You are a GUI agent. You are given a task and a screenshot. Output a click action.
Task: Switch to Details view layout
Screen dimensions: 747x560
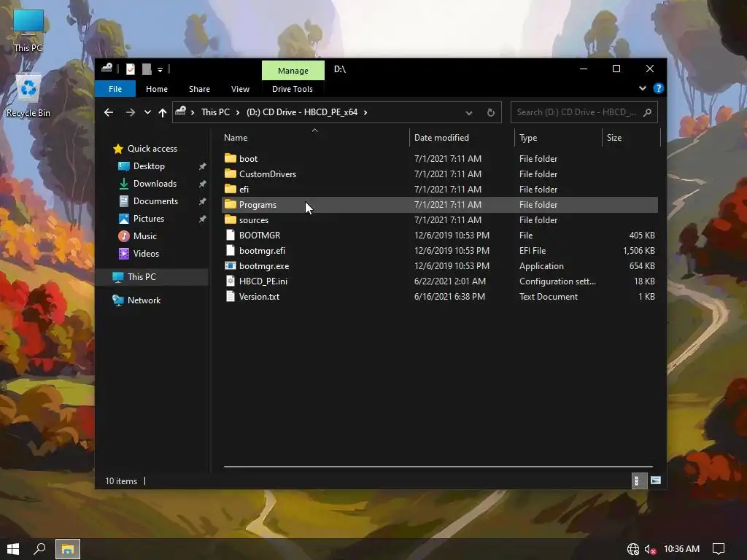coord(638,481)
